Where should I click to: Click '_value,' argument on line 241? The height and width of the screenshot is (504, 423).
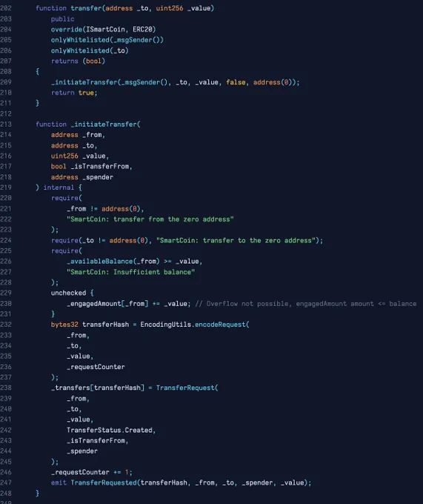(80, 420)
